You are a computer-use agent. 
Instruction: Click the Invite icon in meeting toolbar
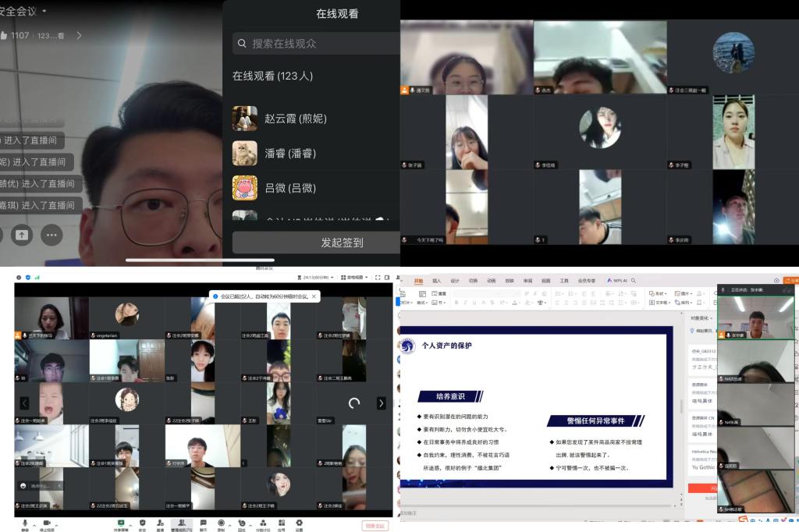click(160, 524)
